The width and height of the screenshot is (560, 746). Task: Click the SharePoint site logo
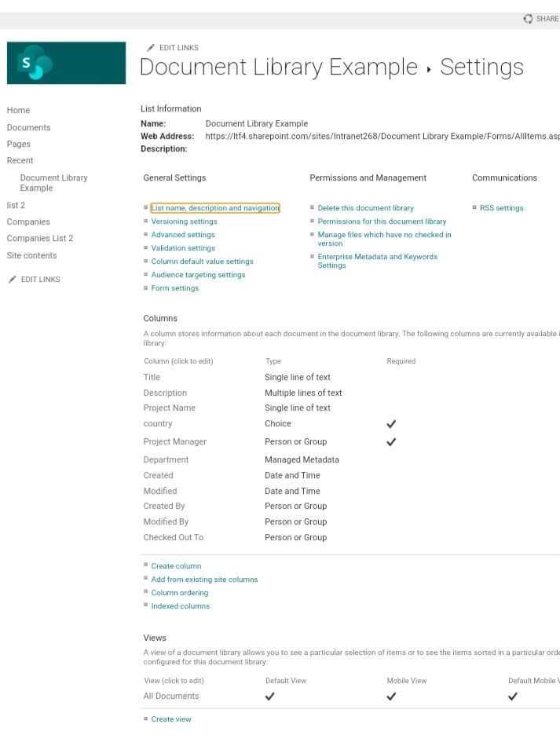pyautogui.click(x=66, y=63)
